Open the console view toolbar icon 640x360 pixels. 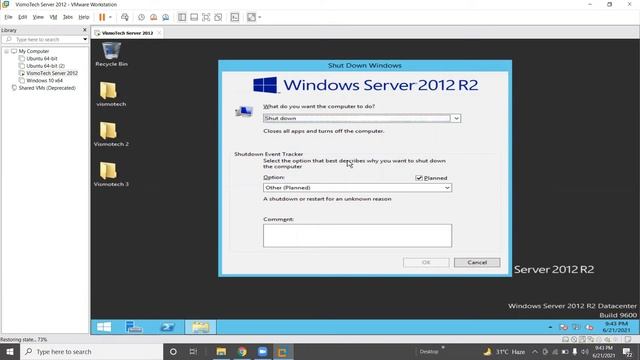235,17
